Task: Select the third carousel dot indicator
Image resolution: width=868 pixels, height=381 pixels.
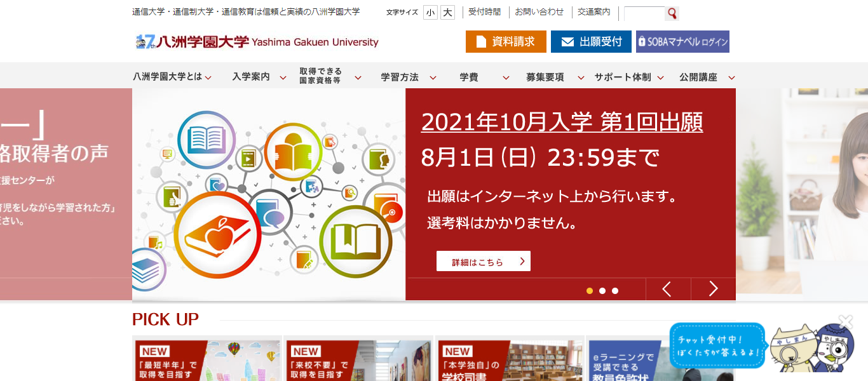Action: (615, 291)
